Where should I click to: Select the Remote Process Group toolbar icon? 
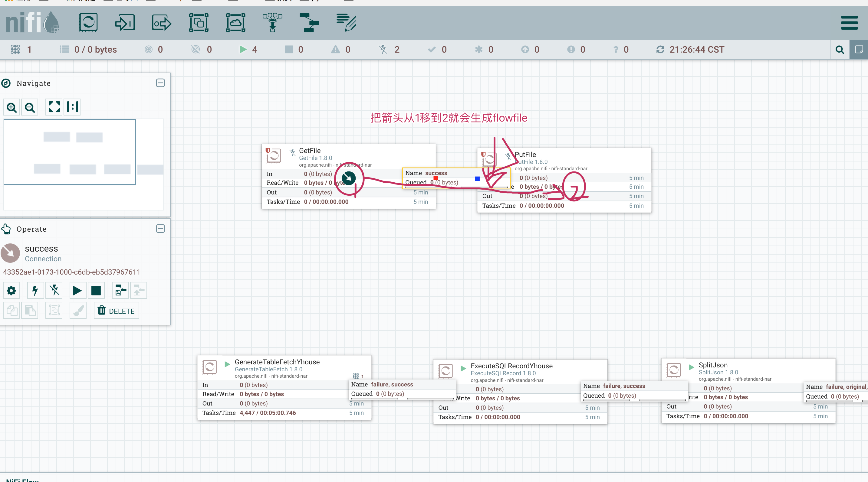pyautogui.click(x=235, y=23)
